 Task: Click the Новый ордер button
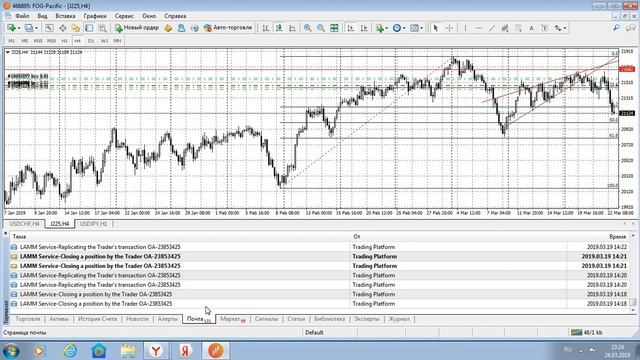click(x=137, y=28)
